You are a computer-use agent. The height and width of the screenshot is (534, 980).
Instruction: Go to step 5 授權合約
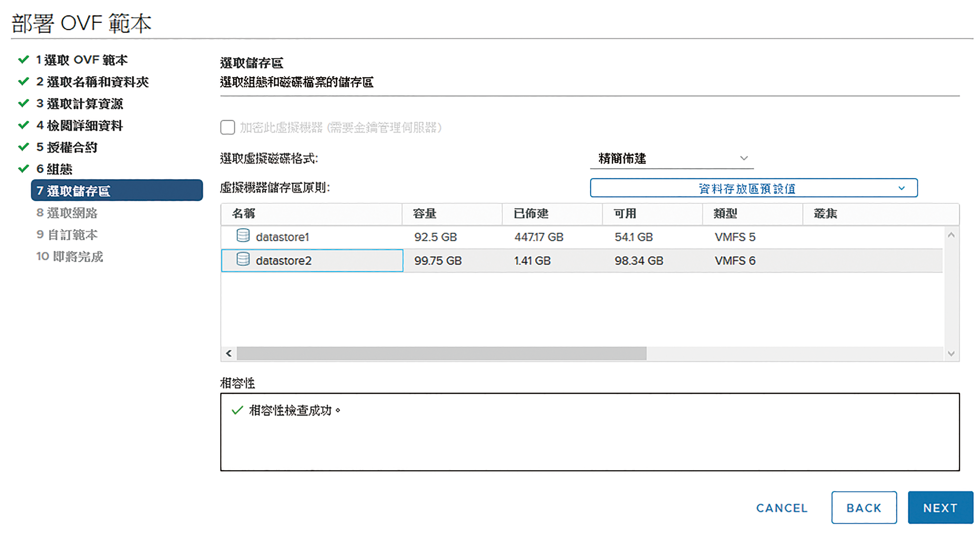(x=66, y=147)
